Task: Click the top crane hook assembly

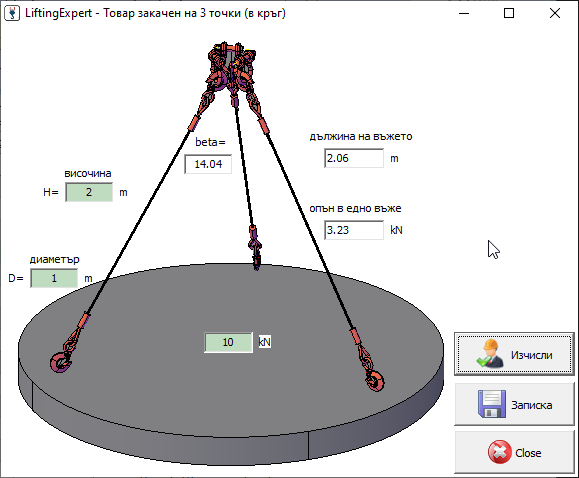Action: click(232, 69)
